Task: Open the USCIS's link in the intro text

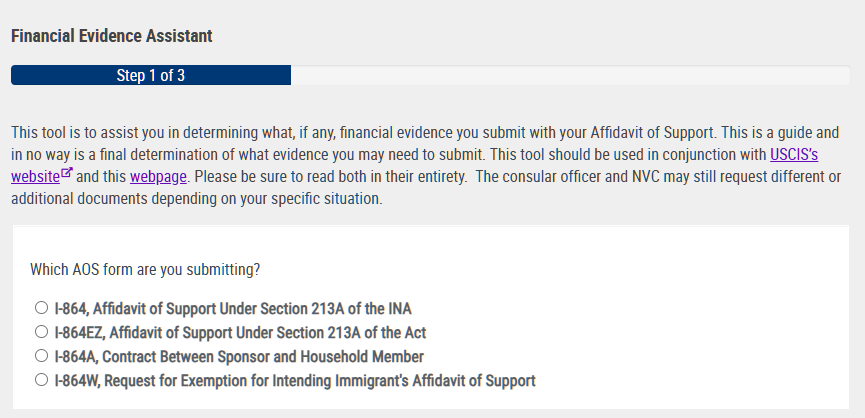Action: click(794, 154)
